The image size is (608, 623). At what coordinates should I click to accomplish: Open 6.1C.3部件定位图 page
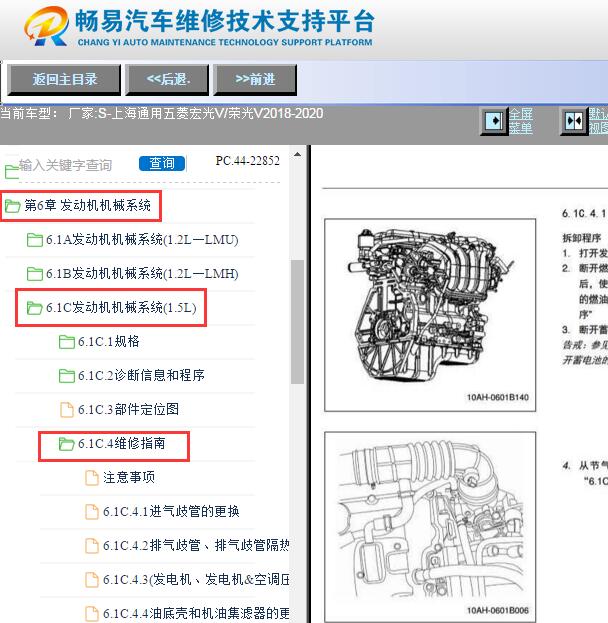[128, 410]
